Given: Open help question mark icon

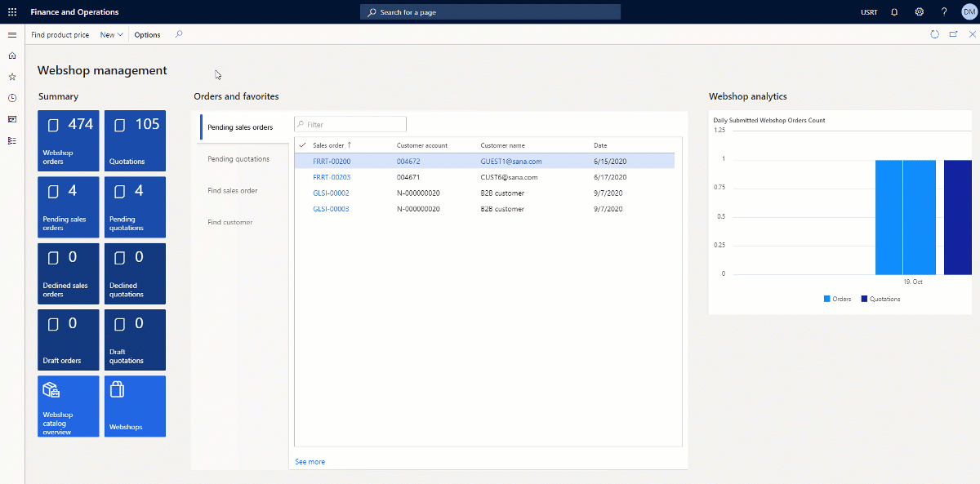Looking at the screenshot, I should click(x=944, y=12).
